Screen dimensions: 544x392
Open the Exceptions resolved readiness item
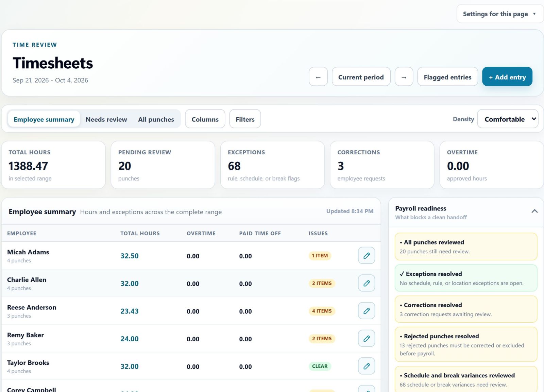tap(466, 278)
